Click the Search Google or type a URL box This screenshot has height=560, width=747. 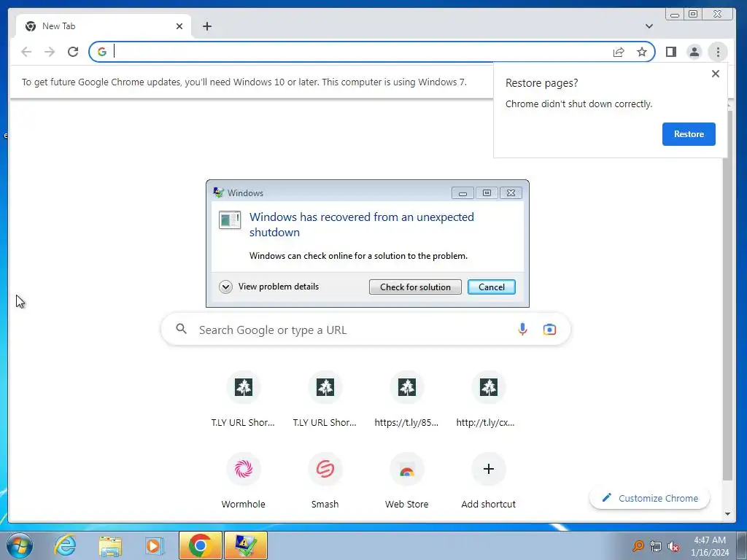pos(365,330)
